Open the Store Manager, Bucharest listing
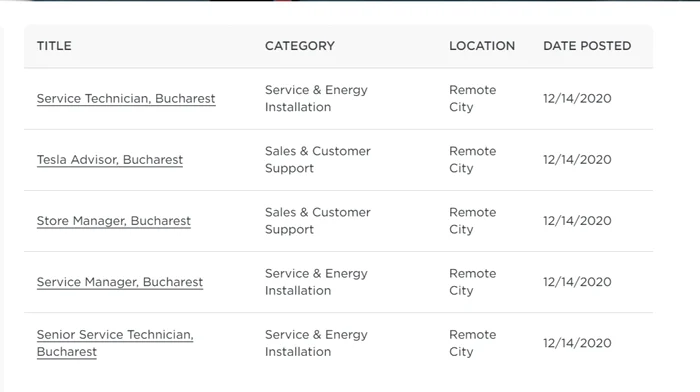700x392 pixels. 113,221
